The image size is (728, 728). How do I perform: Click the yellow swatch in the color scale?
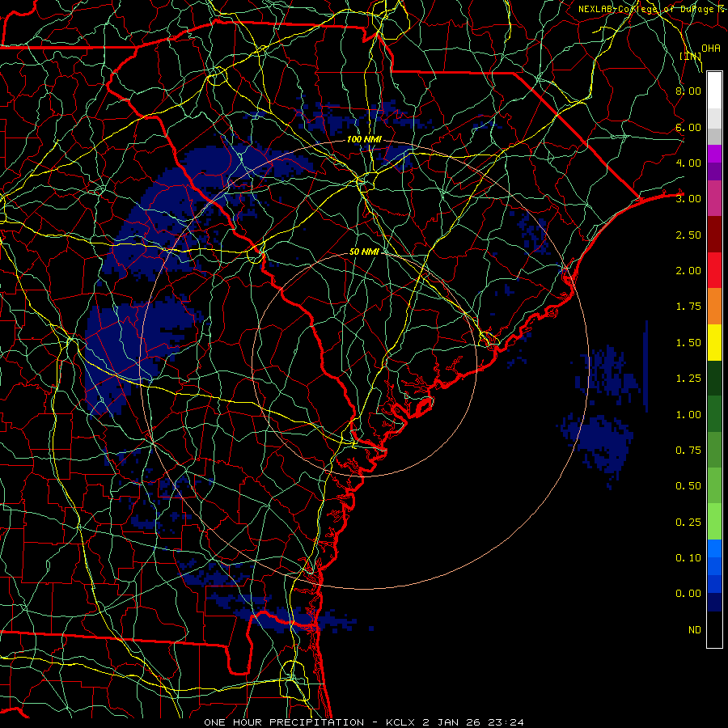(714, 342)
